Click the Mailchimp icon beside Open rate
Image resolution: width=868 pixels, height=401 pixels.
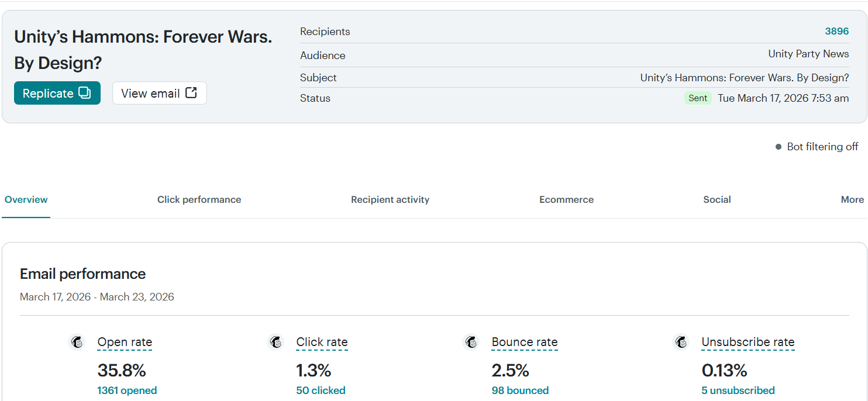77,342
